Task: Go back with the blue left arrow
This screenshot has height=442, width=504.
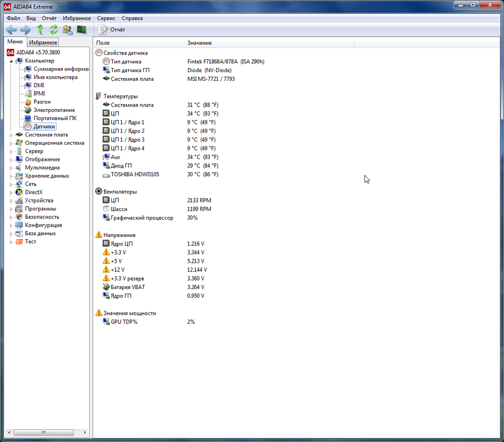Action: click(x=11, y=30)
